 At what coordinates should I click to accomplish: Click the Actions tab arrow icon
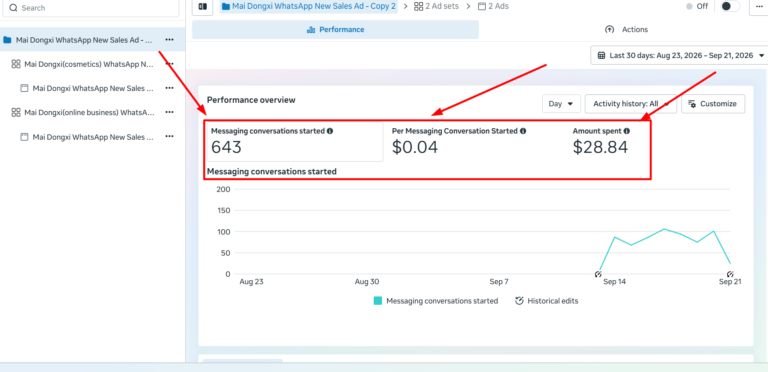click(x=609, y=29)
